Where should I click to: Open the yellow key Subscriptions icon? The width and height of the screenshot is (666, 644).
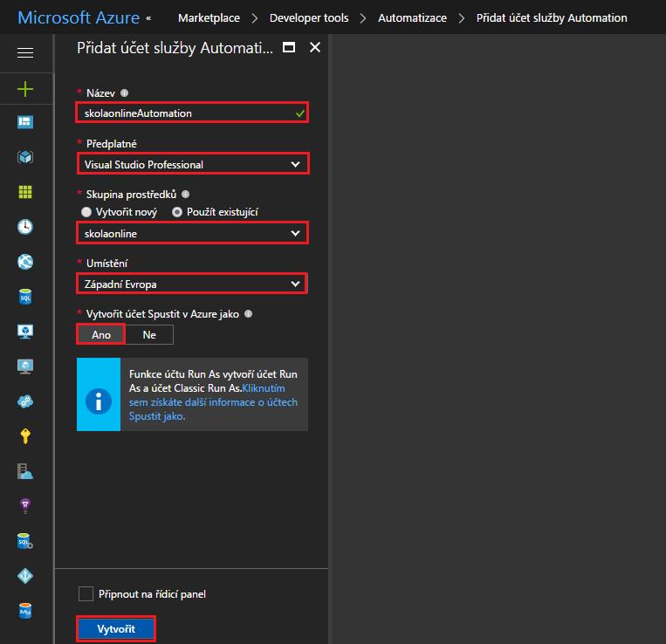click(x=25, y=436)
